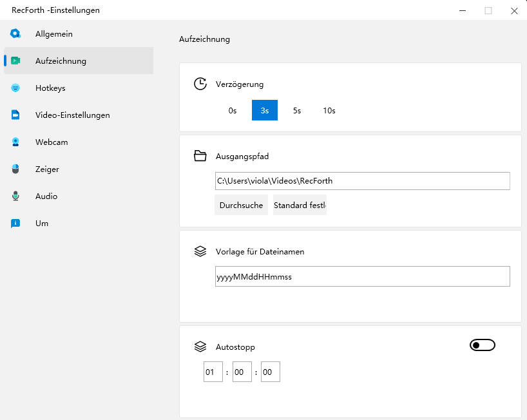Click the Audio microphone icon

coord(15,196)
